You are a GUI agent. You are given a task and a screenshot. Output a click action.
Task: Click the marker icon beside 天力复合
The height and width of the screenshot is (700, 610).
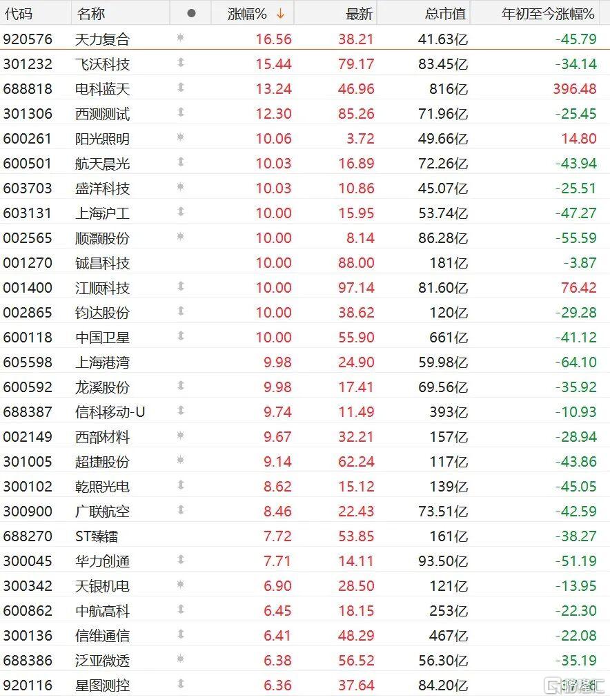click(x=180, y=37)
